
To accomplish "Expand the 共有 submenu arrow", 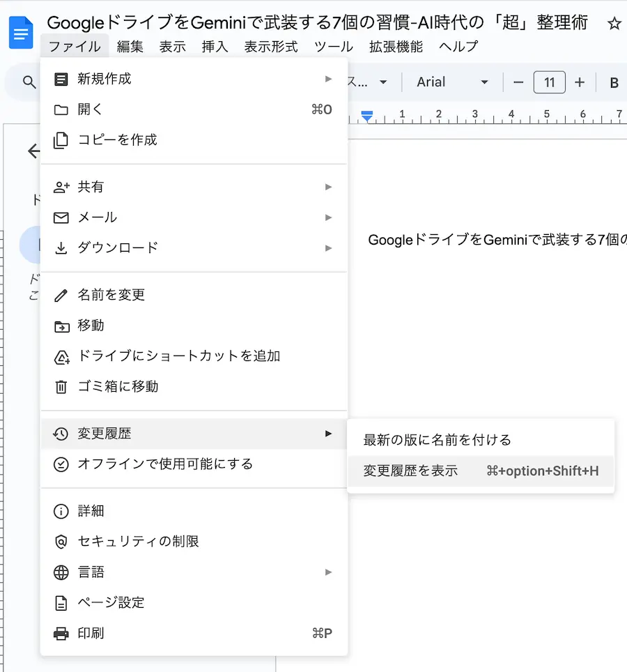I will 328,186.
